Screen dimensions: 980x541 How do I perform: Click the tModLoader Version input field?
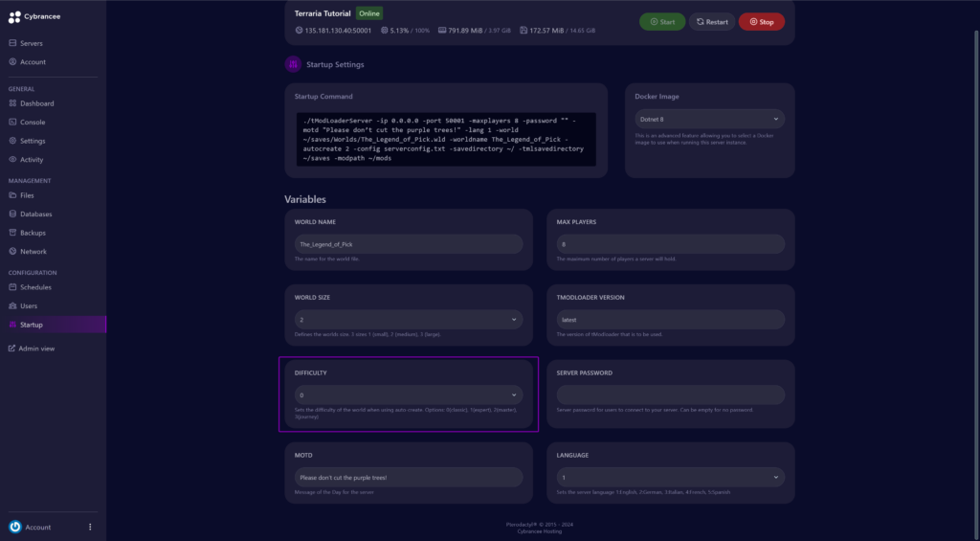(x=671, y=320)
